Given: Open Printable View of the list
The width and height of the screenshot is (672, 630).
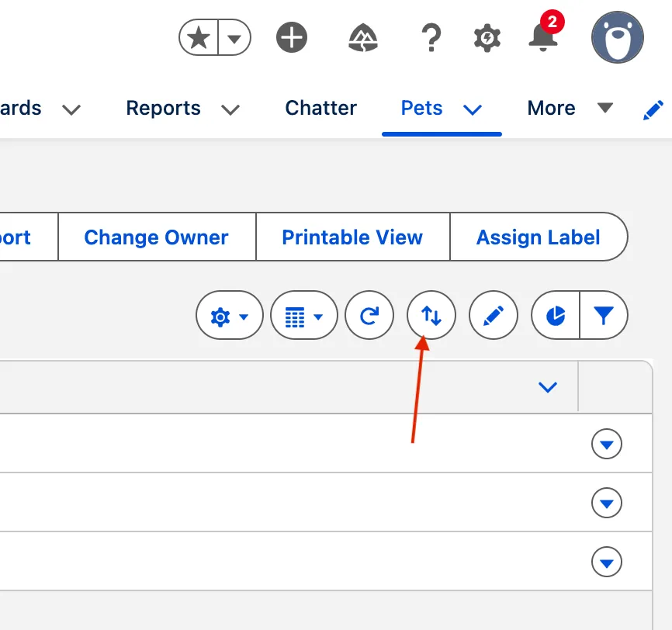Looking at the screenshot, I should [x=352, y=237].
